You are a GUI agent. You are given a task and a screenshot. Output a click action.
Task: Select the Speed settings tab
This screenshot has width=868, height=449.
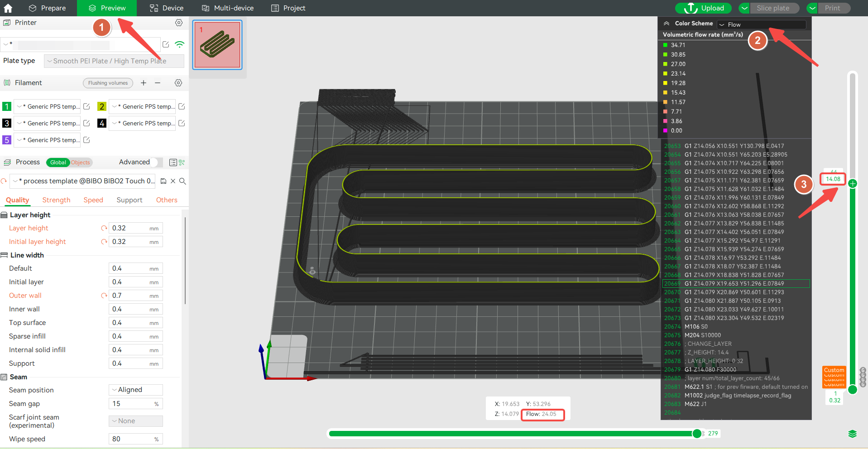93,200
